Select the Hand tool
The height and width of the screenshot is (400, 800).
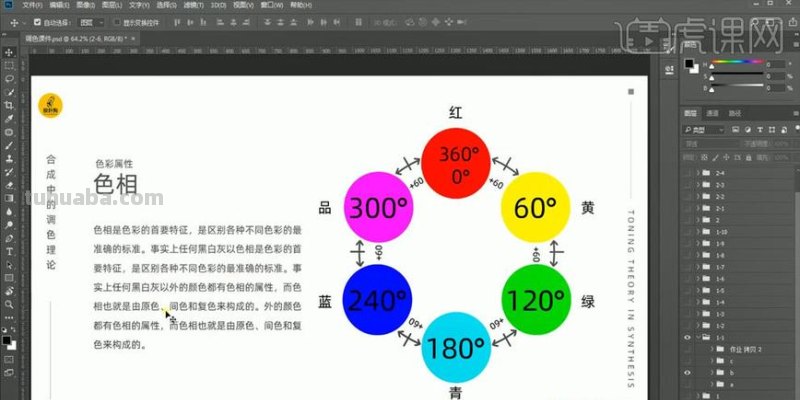click(9, 291)
